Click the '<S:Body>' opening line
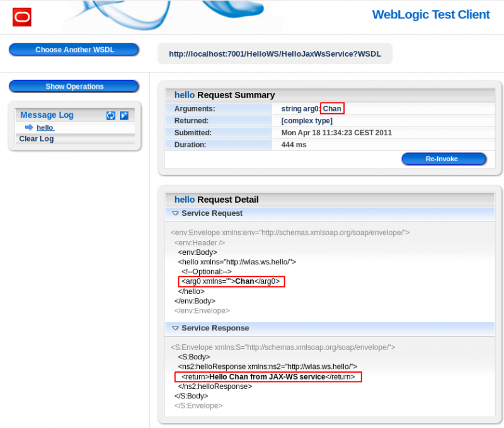 tap(194, 357)
